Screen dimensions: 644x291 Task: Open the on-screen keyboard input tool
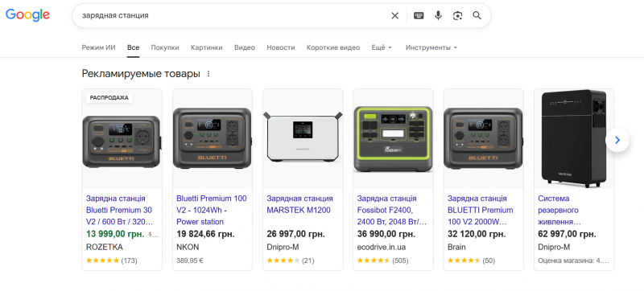[x=419, y=15]
